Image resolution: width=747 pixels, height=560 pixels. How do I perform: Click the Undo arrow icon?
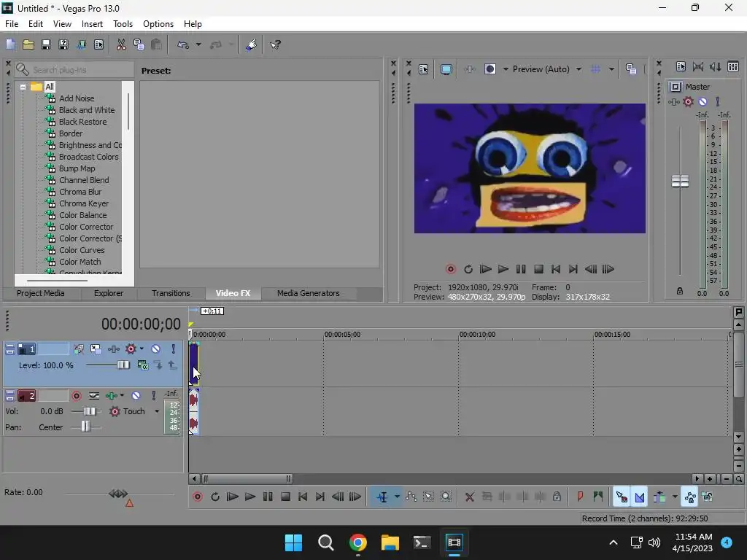point(183,44)
